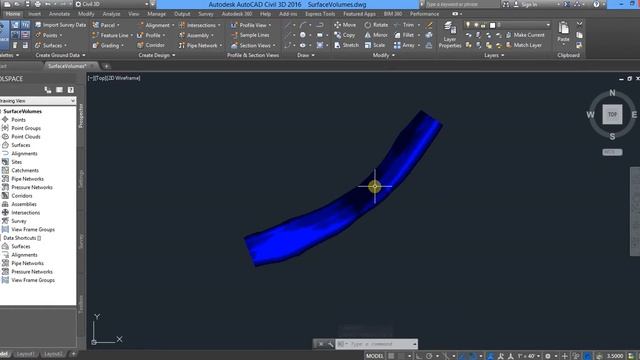Select Corridors in the Prospector tree

click(x=22, y=196)
